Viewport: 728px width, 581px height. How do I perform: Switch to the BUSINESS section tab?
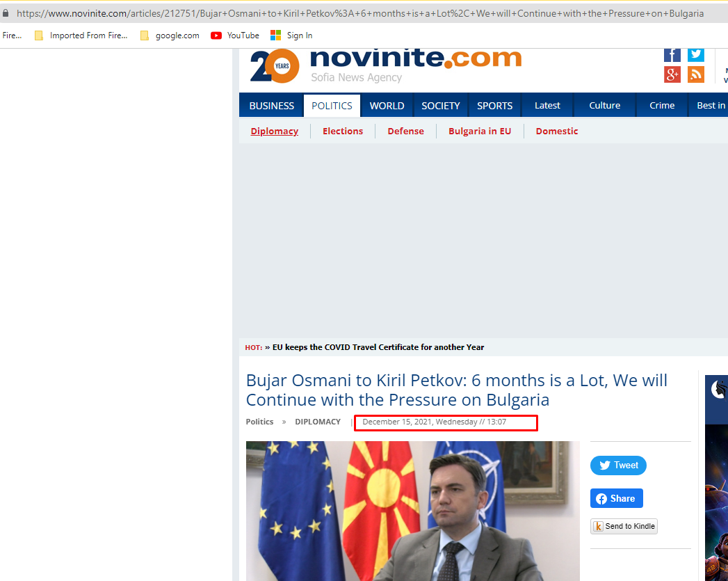(x=272, y=106)
